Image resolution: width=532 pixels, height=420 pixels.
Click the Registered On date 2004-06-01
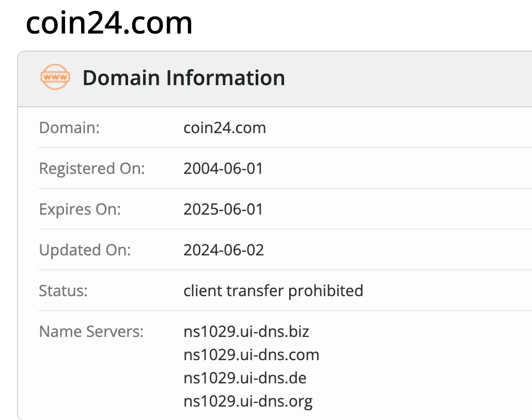(223, 169)
